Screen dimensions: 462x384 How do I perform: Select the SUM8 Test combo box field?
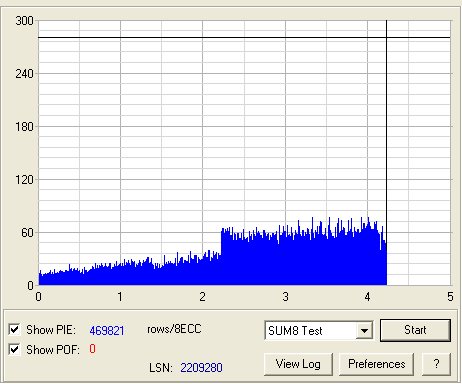coord(319,331)
